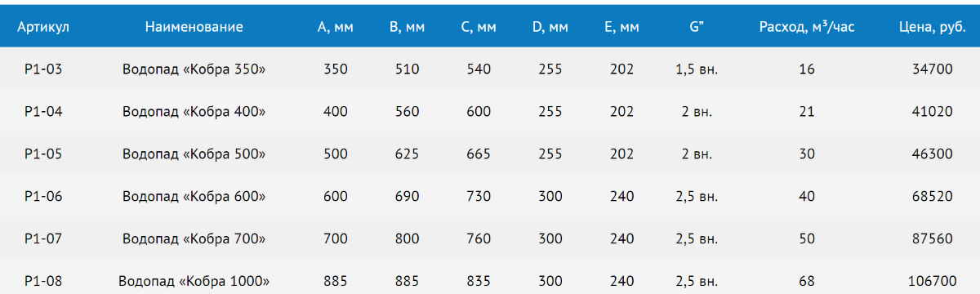This screenshot has width=980, height=294.
Task: Select the A, мм column header
Action: pos(335,27)
